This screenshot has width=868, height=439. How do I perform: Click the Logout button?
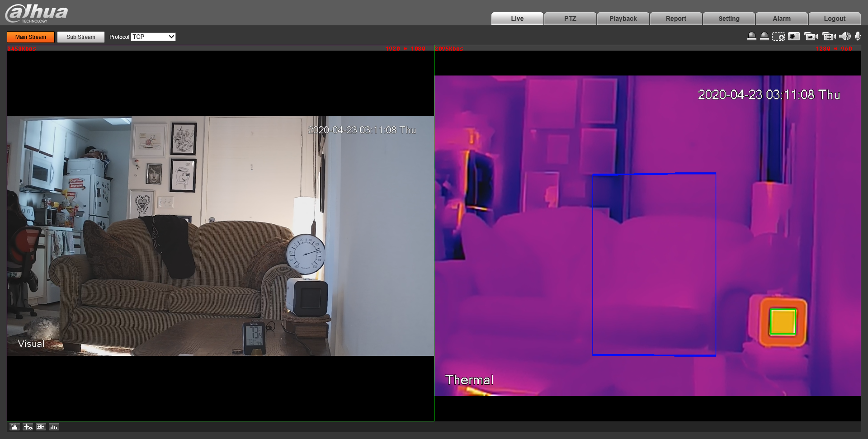835,19
